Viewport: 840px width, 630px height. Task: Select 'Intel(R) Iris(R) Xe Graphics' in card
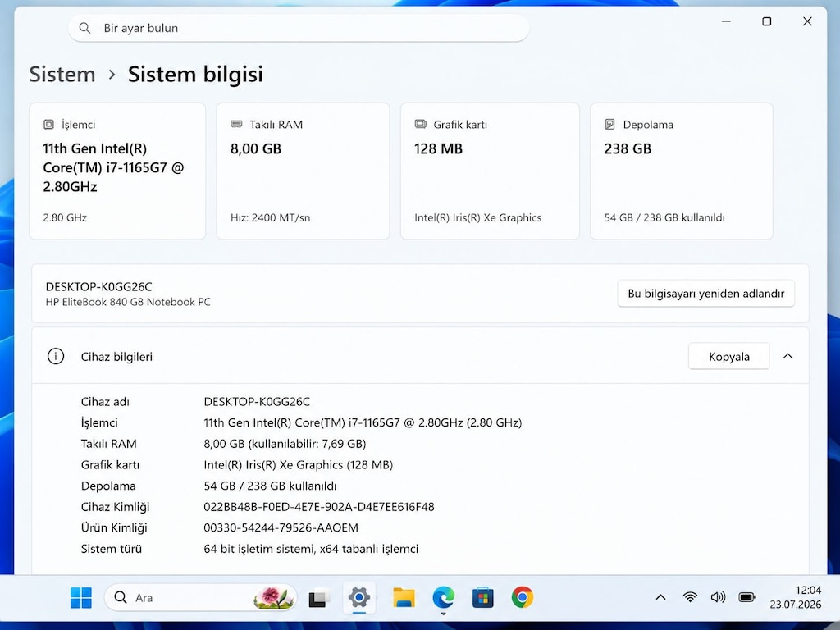[x=478, y=217]
